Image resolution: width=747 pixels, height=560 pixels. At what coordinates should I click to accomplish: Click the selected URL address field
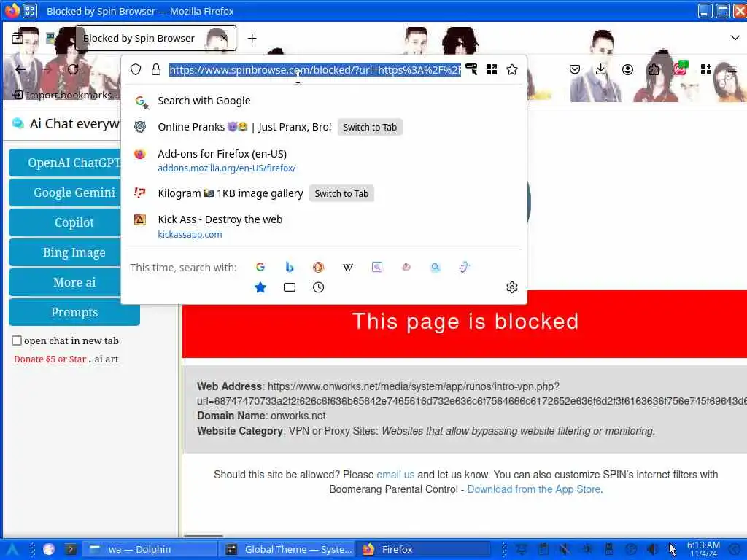[315, 69]
